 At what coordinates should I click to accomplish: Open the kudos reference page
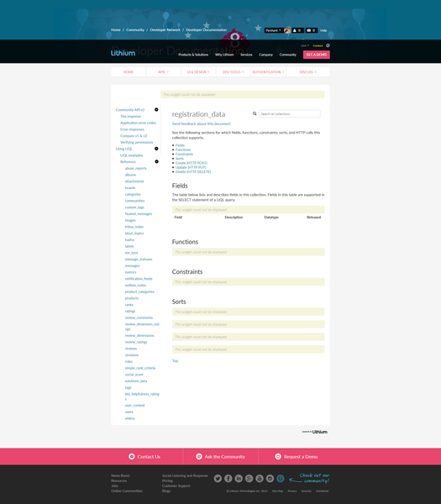[x=129, y=239]
